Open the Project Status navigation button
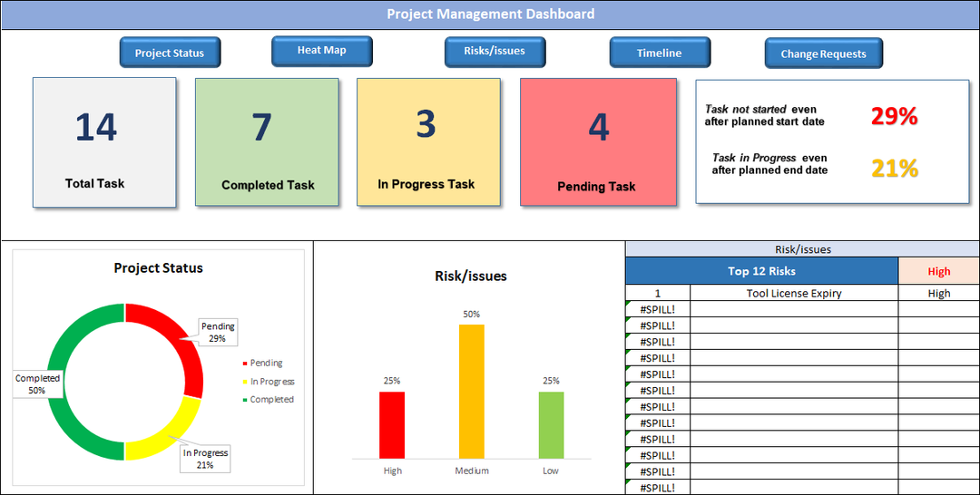 (x=170, y=53)
